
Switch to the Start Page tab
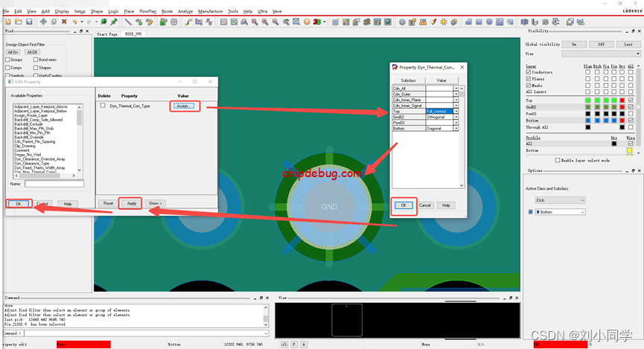pyautogui.click(x=106, y=34)
